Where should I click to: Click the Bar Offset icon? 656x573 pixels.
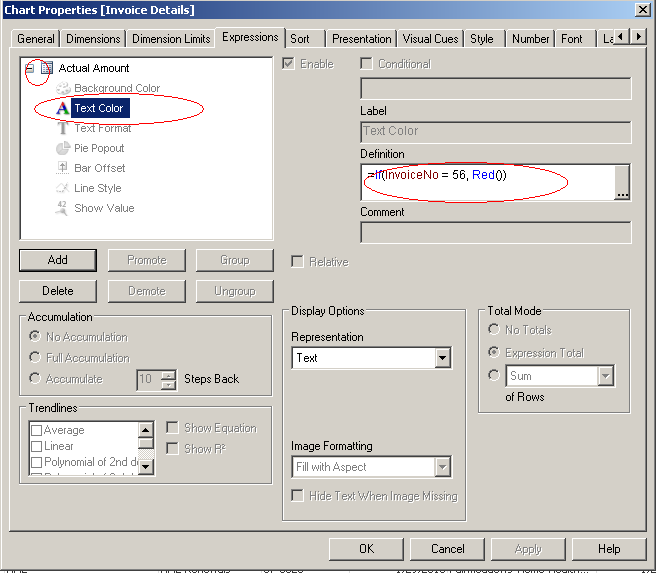(62, 168)
